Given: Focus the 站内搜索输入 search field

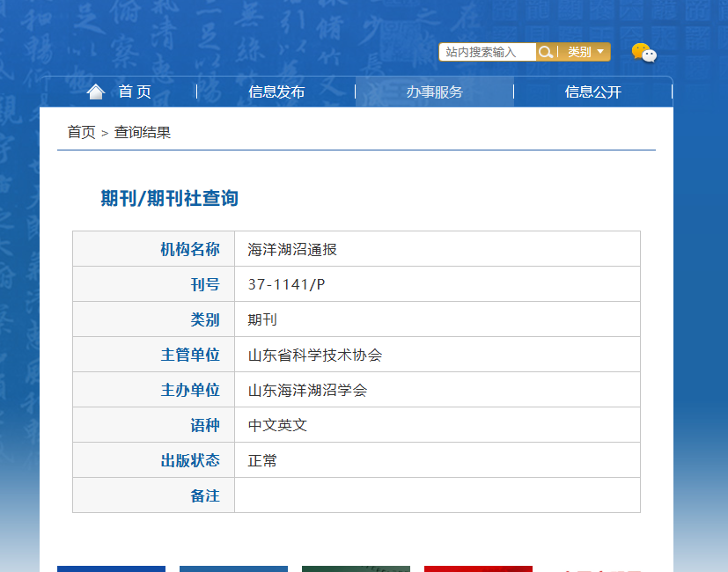Looking at the screenshot, I should coord(488,52).
